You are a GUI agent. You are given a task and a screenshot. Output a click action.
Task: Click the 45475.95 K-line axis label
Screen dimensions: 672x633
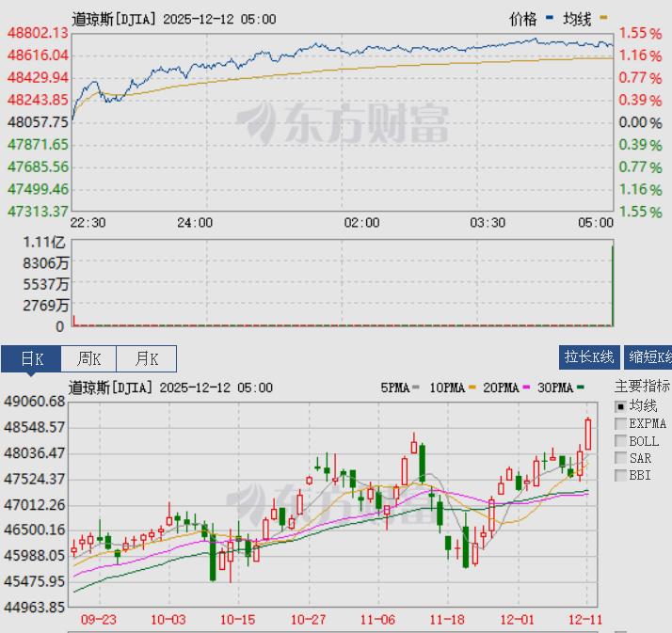click(x=34, y=581)
